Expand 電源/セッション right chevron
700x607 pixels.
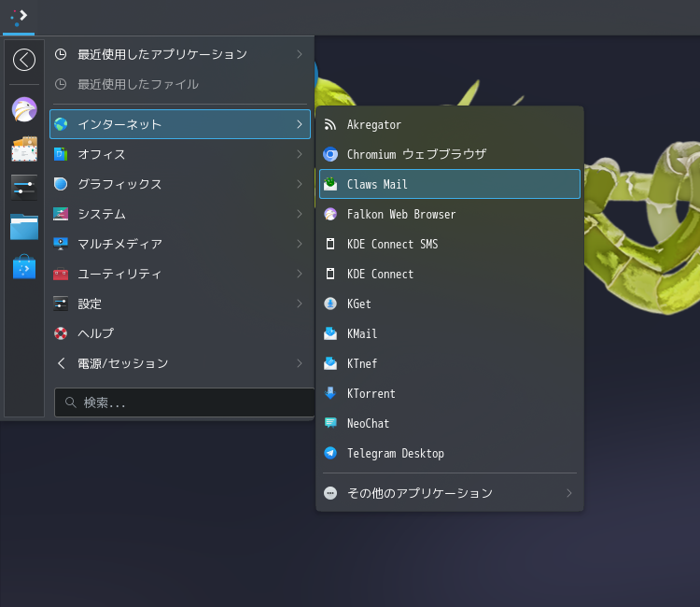click(x=300, y=363)
